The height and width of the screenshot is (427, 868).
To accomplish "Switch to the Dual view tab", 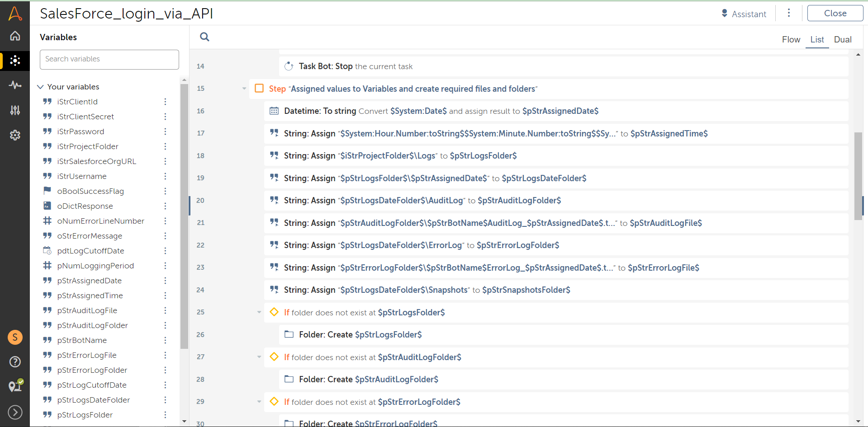I will click(842, 40).
